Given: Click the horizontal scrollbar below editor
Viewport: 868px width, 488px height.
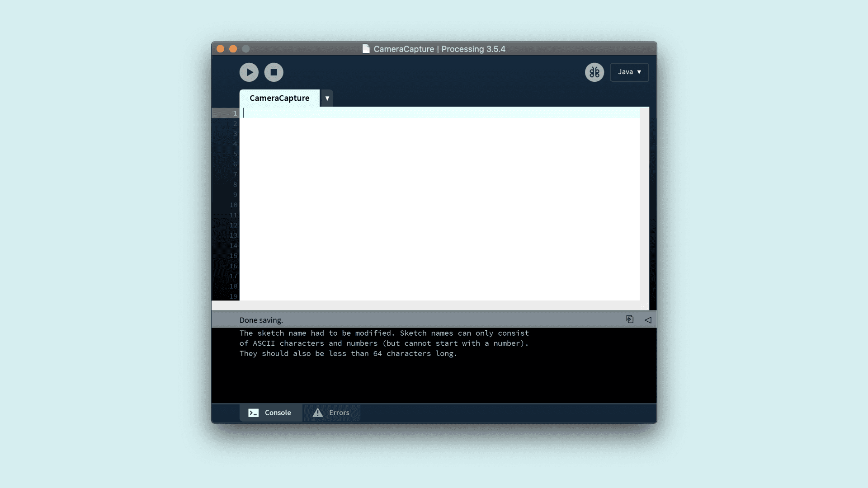Looking at the screenshot, I should [x=425, y=305].
